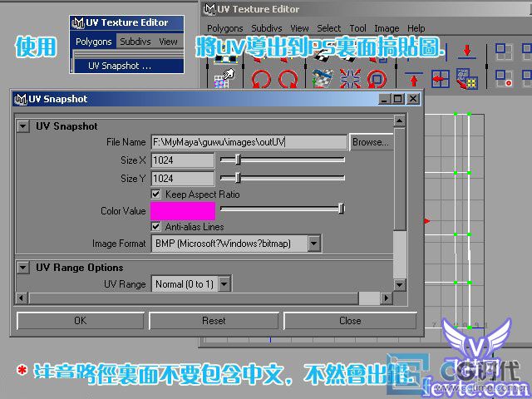
Task: Click the vertical scrollbar up arrow
Action: (x=399, y=121)
